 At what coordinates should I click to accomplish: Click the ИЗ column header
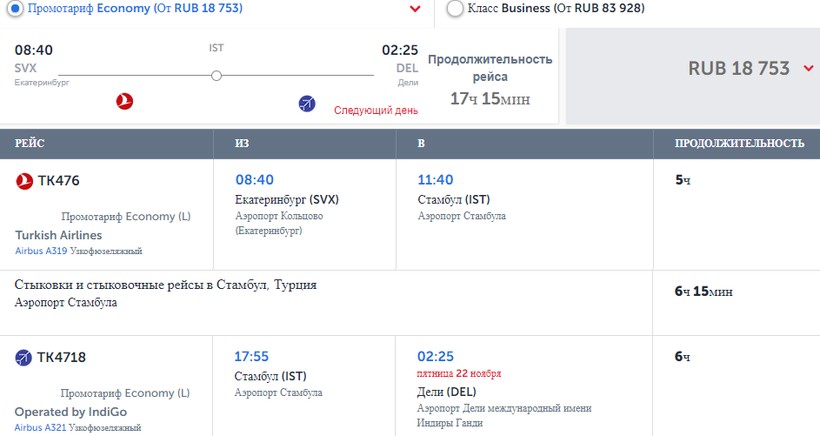(242, 144)
